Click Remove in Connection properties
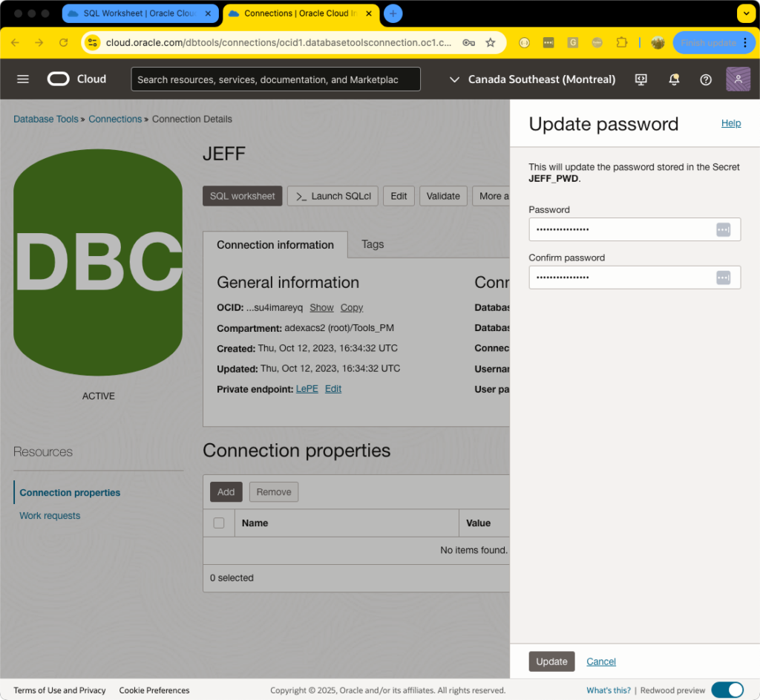Screen dimensions: 760x700 pos(274,492)
